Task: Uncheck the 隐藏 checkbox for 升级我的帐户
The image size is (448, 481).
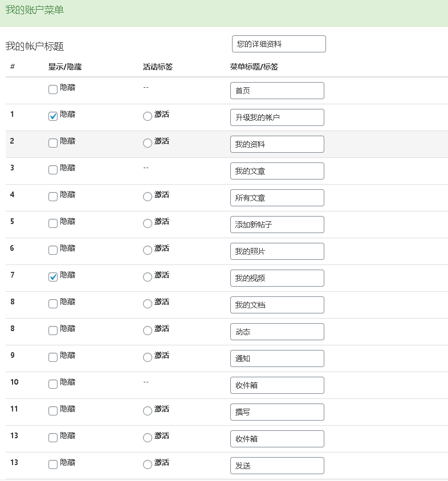Action: click(53, 115)
